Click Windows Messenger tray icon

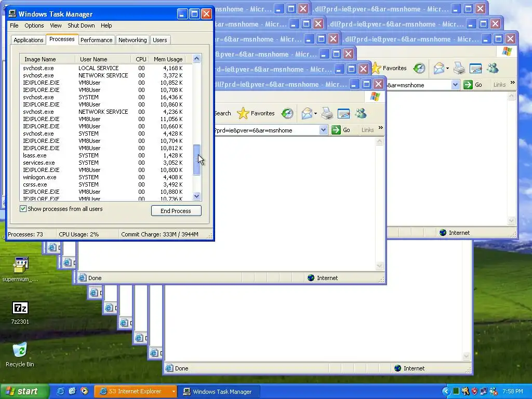click(493, 391)
